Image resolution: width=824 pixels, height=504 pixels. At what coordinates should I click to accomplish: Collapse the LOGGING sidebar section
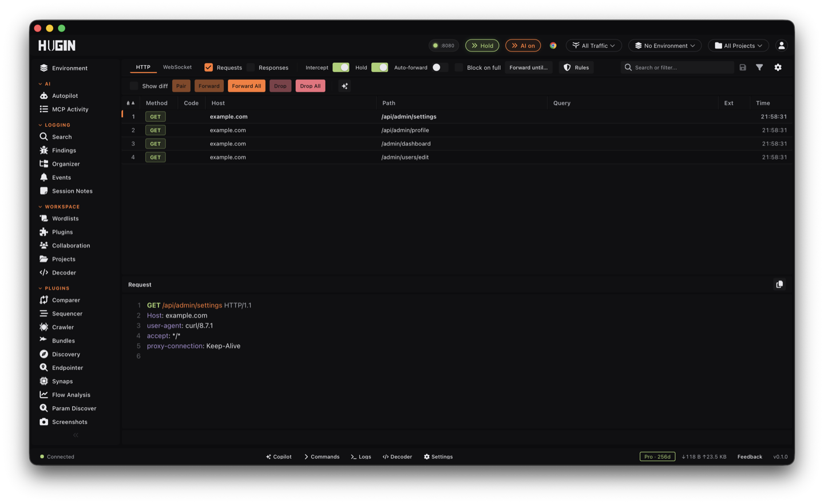[x=54, y=125]
